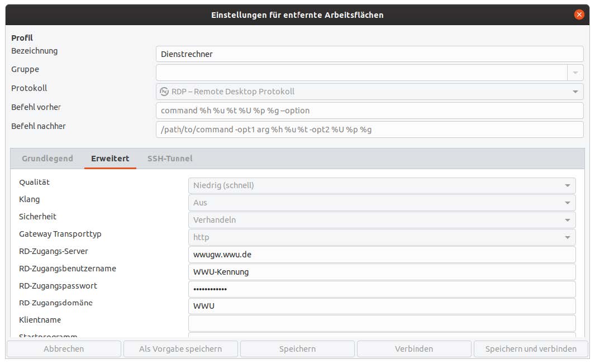Click the Bezeichnung field containing Dienstrechner
Viewport: 595px width, 364px height.
pos(369,54)
